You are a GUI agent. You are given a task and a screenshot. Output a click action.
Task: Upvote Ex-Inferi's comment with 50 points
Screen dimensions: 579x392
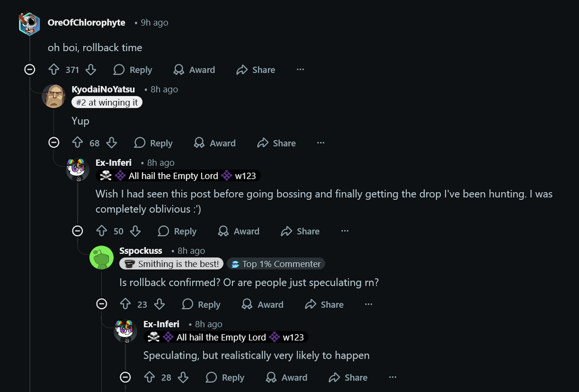tap(102, 231)
